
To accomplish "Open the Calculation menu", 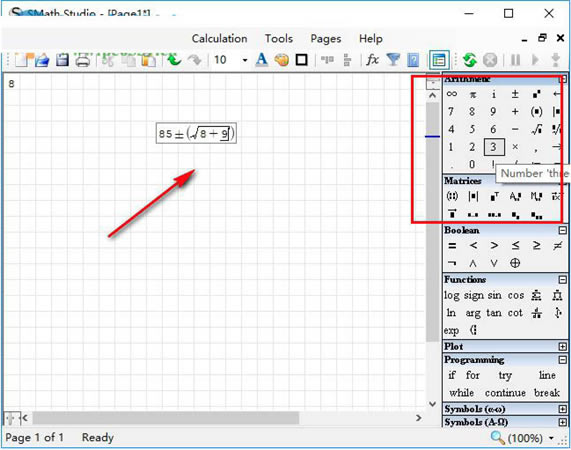I will [220, 39].
